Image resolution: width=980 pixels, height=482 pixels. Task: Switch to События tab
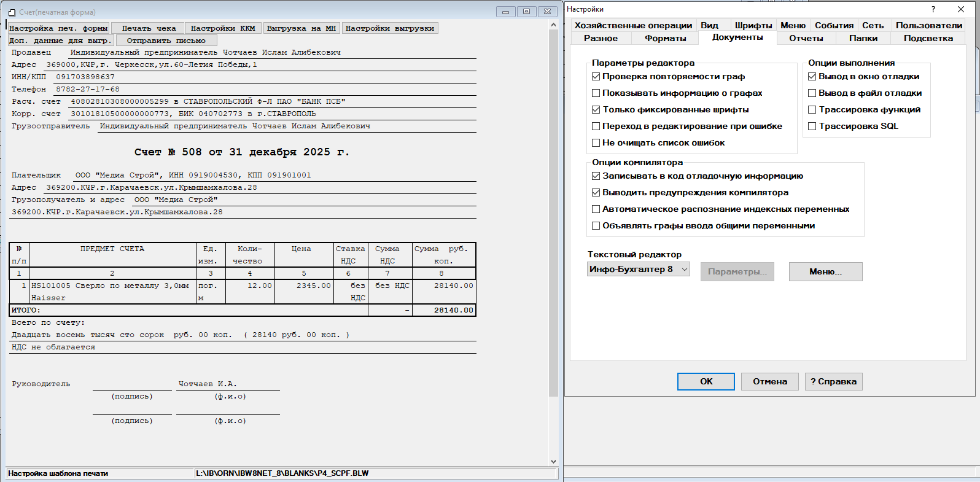pos(834,25)
